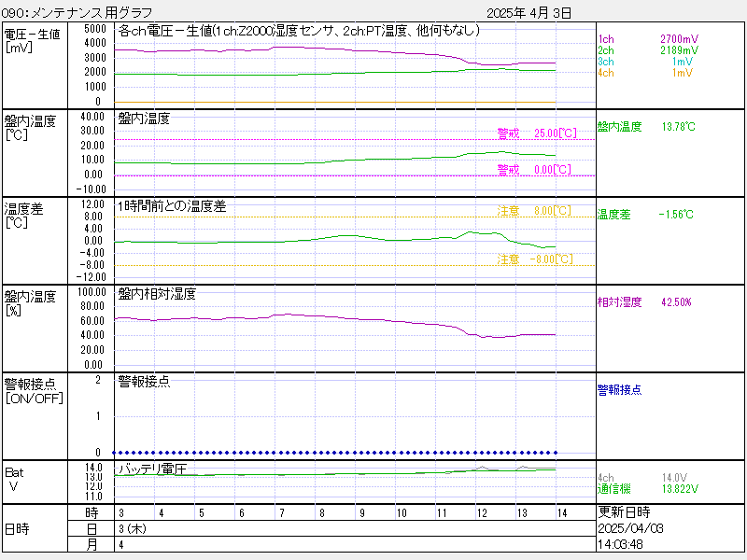Select the 相対湿度 42.50% readout

click(x=644, y=302)
